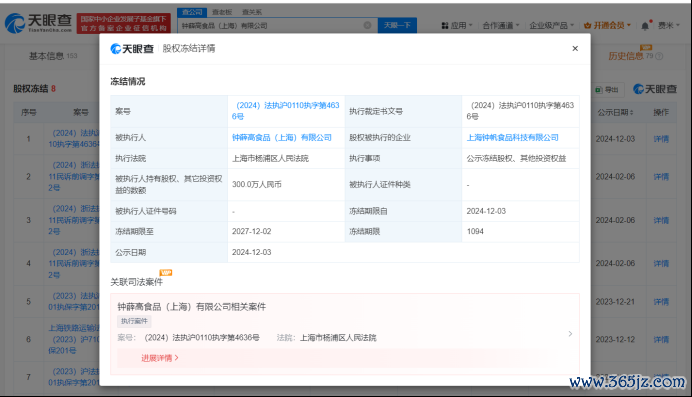Expand the 合作通道 dropdown

coord(501,26)
